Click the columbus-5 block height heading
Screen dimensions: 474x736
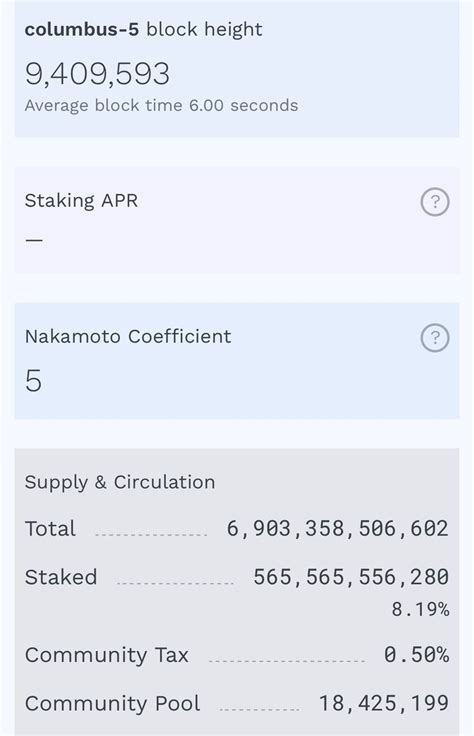point(143,30)
